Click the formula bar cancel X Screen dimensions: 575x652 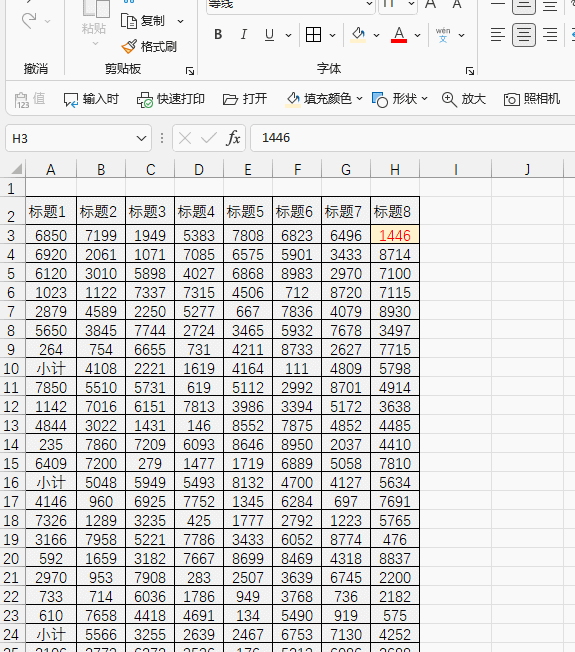pos(185,138)
